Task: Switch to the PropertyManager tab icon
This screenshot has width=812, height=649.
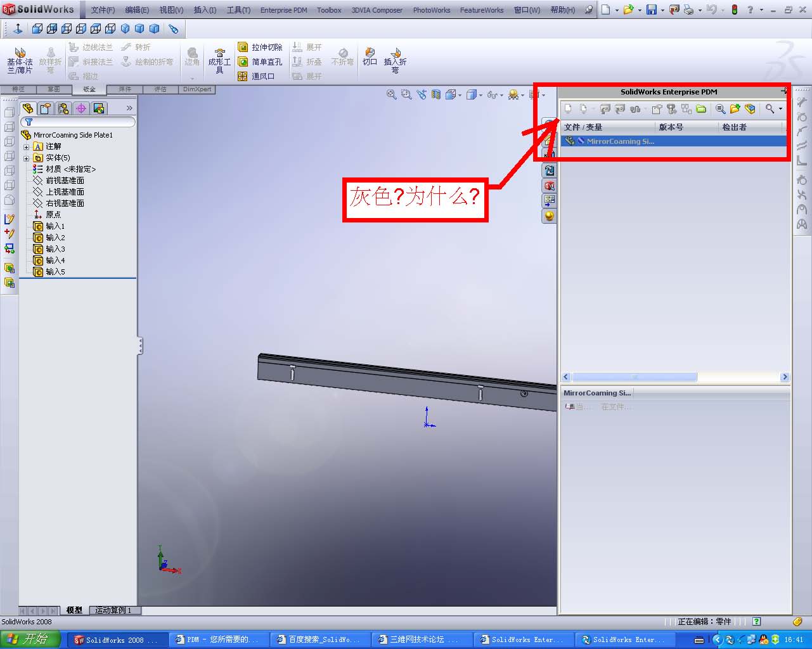Action: 46,108
